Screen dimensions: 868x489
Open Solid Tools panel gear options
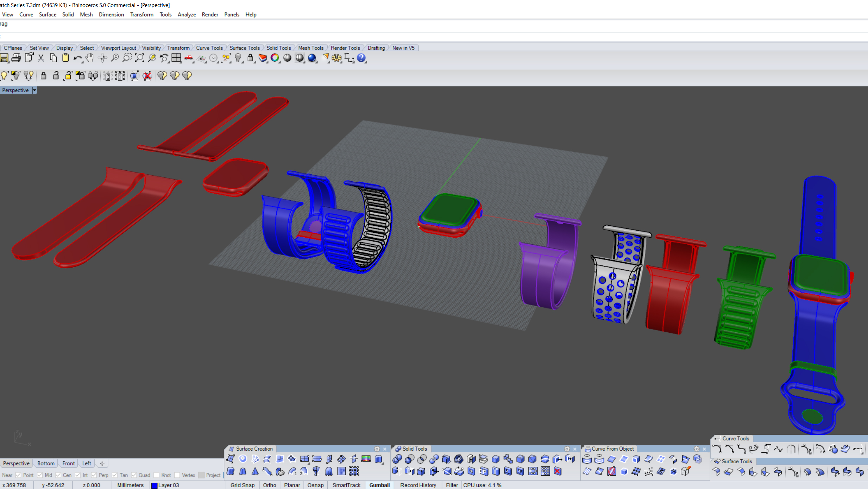point(567,449)
